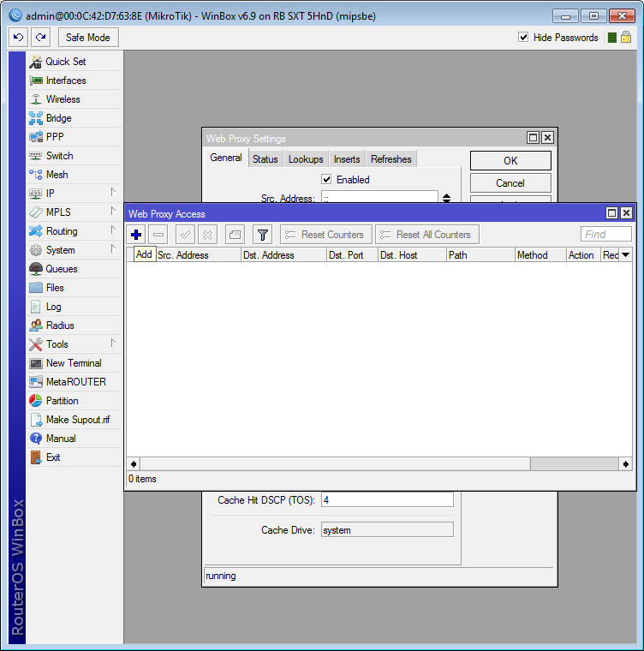Viewport: 644px width, 651px height.
Task: Switch to the Status tab
Action: (x=265, y=159)
